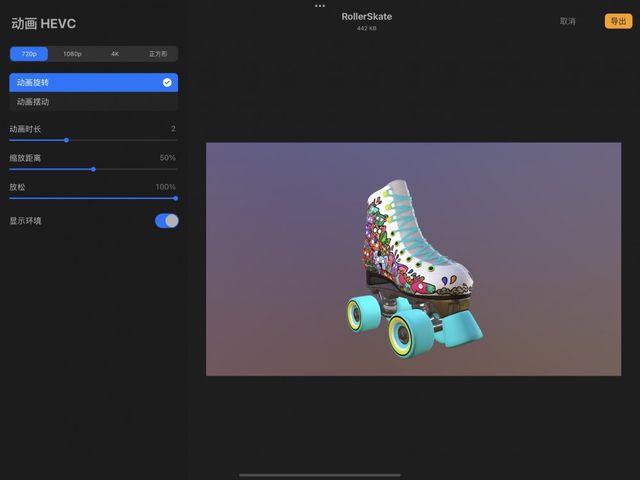Screen dimensions: 640x480
Task: Click the 缩放距离 label
Action: tap(25, 158)
